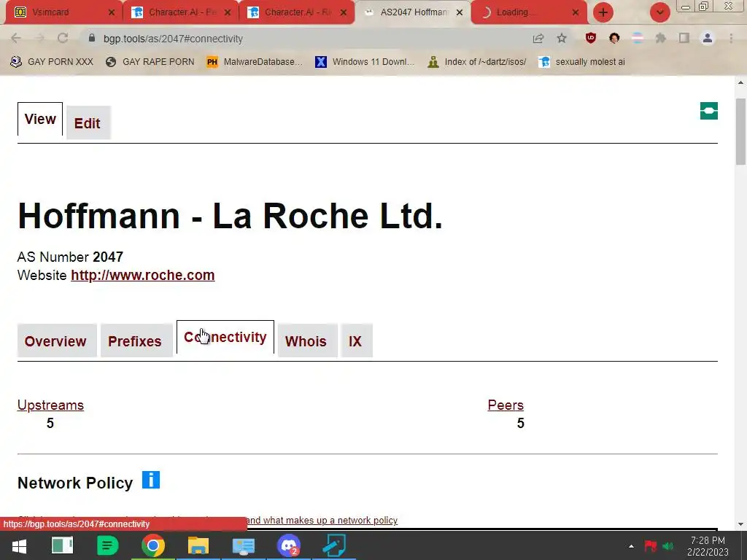Open a new browser tab with plus button
The height and width of the screenshot is (560, 747).
(x=603, y=12)
